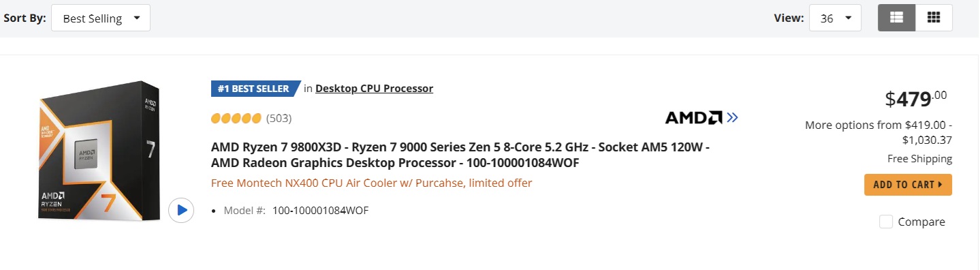Open the View 36 items dropdown
This screenshot has width=980, height=270.
pyautogui.click(x=835, y=18)
